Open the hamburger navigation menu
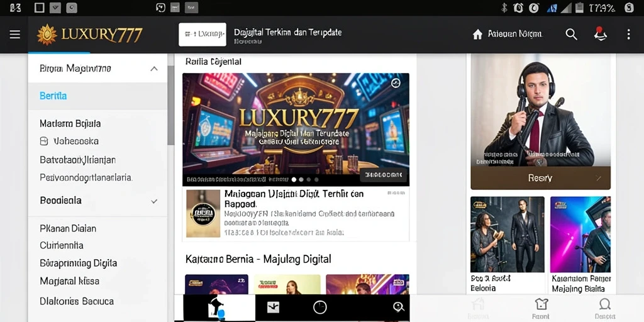Viewport: 644px width, 322px height. coord(15,35)
